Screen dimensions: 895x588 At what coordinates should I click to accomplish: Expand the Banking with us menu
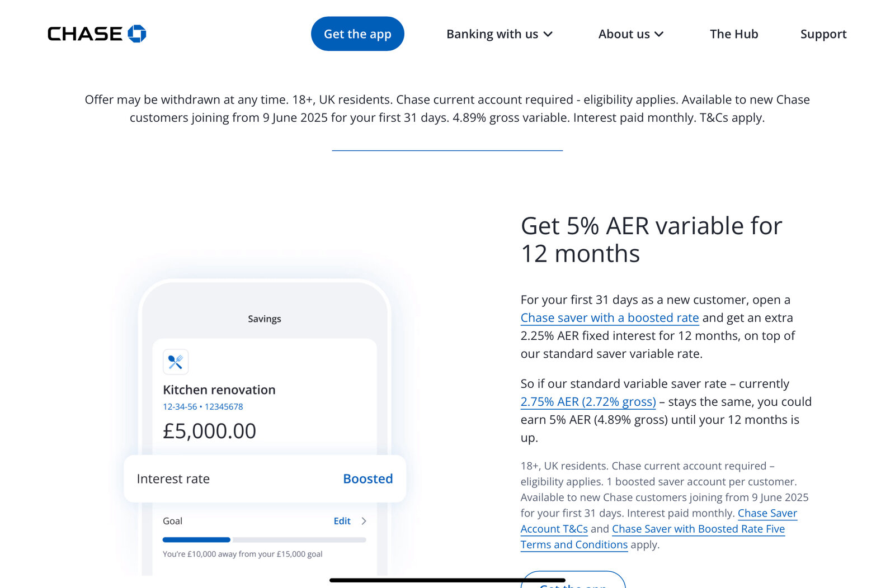pyautogui.click(x=499, y=34)
